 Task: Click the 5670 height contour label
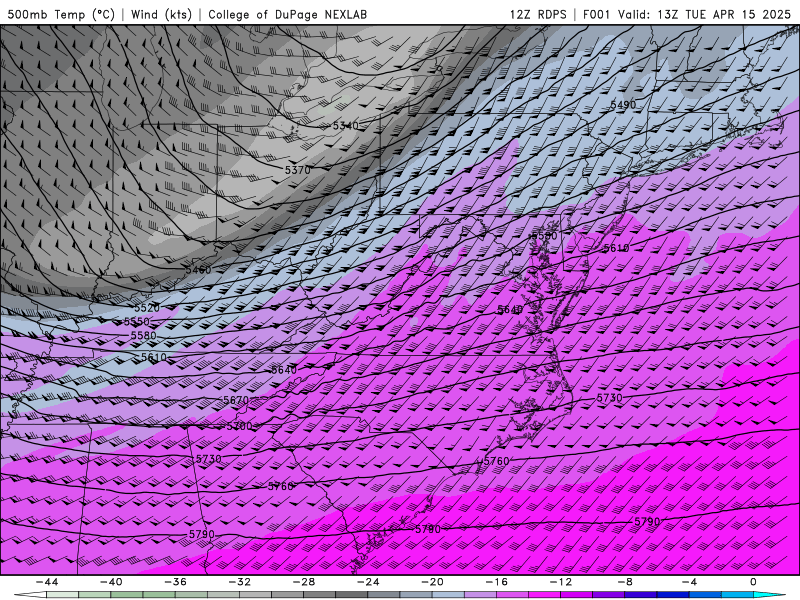pos(236,401)
